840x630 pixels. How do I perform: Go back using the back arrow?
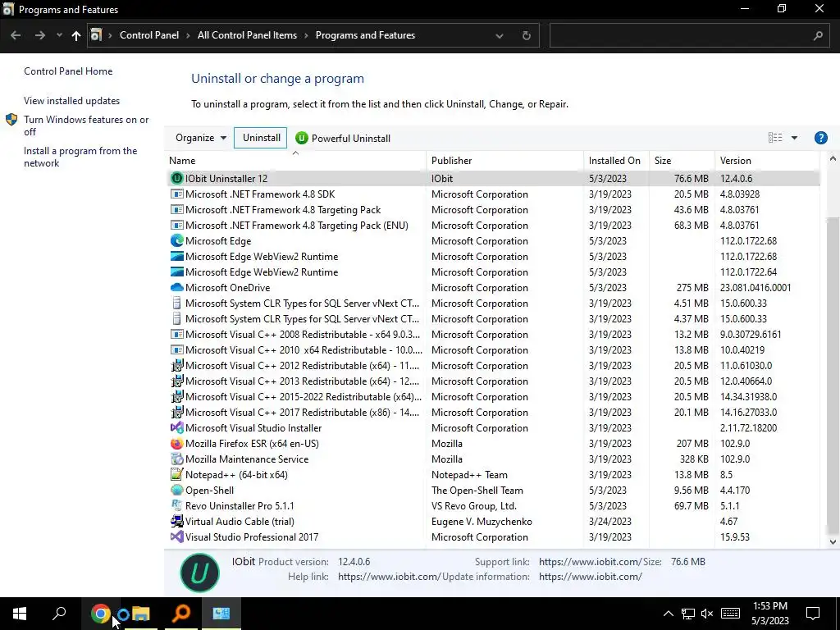pos(16,35)
